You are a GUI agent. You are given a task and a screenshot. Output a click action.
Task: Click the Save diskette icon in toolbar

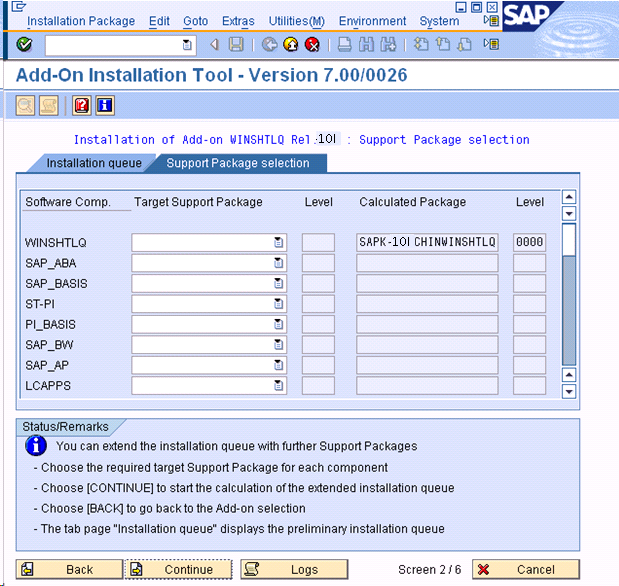(236, 45)
